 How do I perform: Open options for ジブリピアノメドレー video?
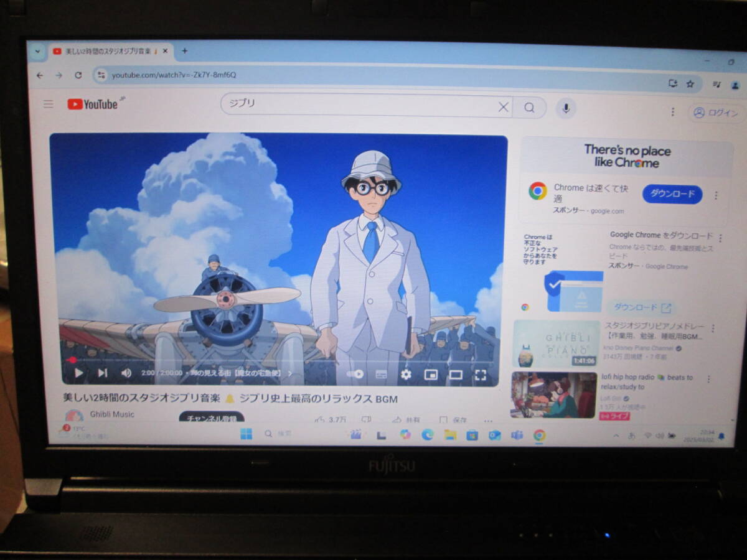pyautogui.click(x=713, y=328)
